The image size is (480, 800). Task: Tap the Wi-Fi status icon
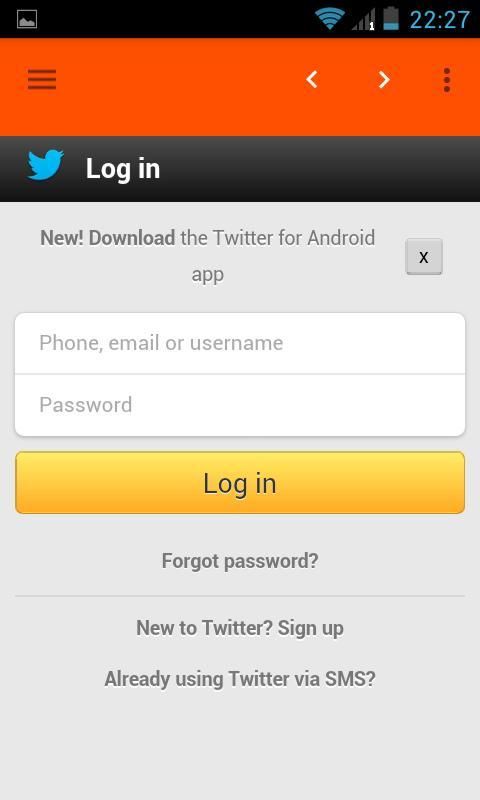pos(330,19)
